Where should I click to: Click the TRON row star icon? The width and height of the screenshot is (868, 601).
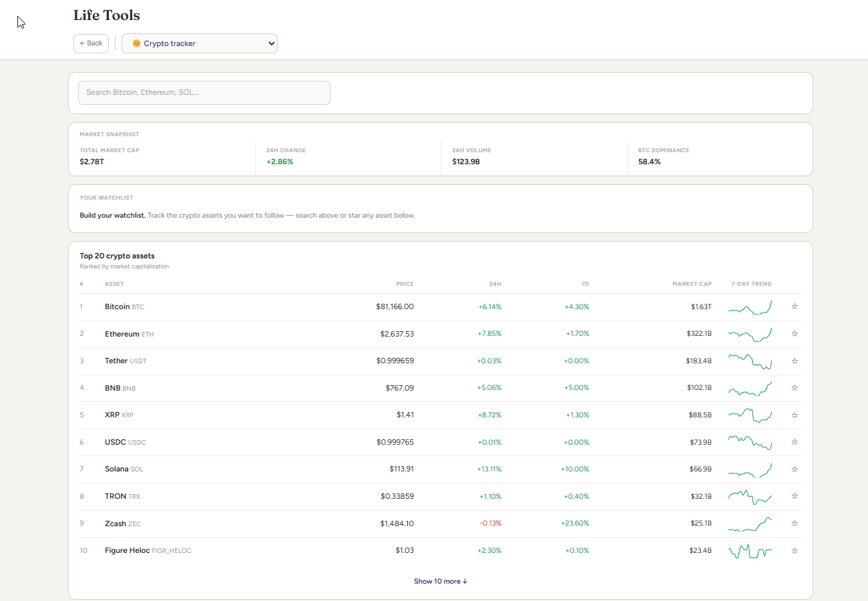click(x=795, y=496)
